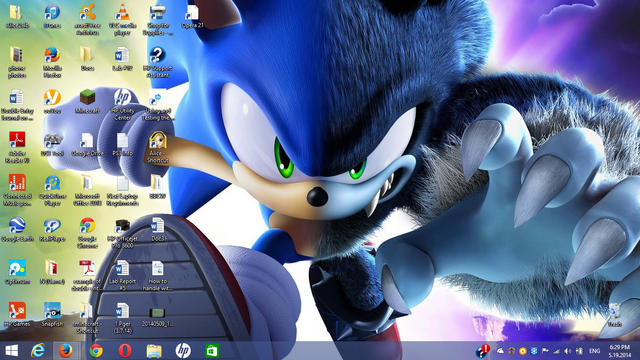Select the Doc3 Word document
This screenshot has height=360, width=640.
click(x=158, y=229)
